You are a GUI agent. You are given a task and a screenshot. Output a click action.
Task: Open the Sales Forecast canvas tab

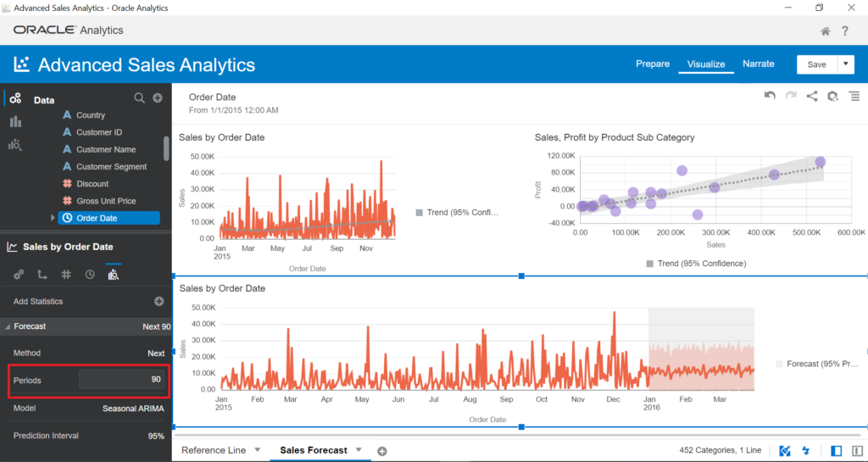coord(314,450)
